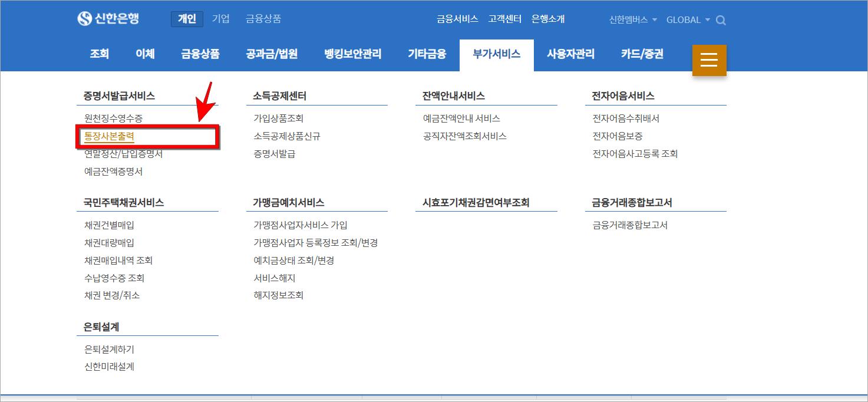Switch to the 금융상품 tab at the top

pos(263,18)
